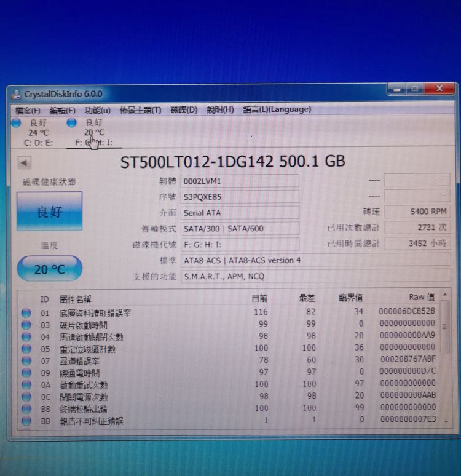This screenshot has height=476, width=461.
Task: Click the status dot of attribute 0A
Action: tap(26, 385)
